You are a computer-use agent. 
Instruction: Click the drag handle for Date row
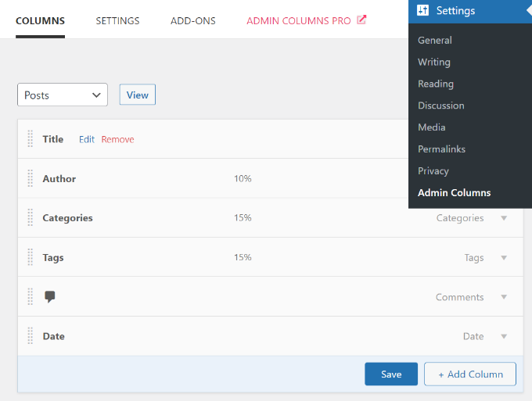coord(31,336)
